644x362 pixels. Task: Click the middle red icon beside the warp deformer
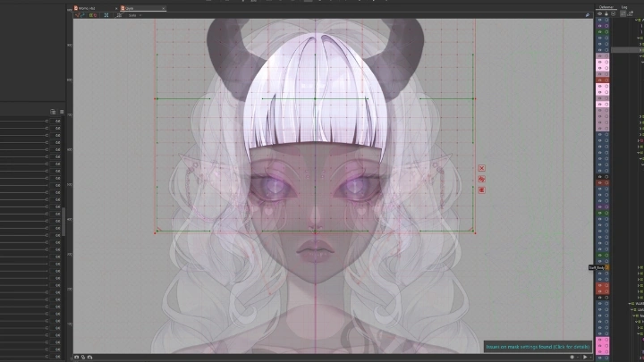[482, 179]
